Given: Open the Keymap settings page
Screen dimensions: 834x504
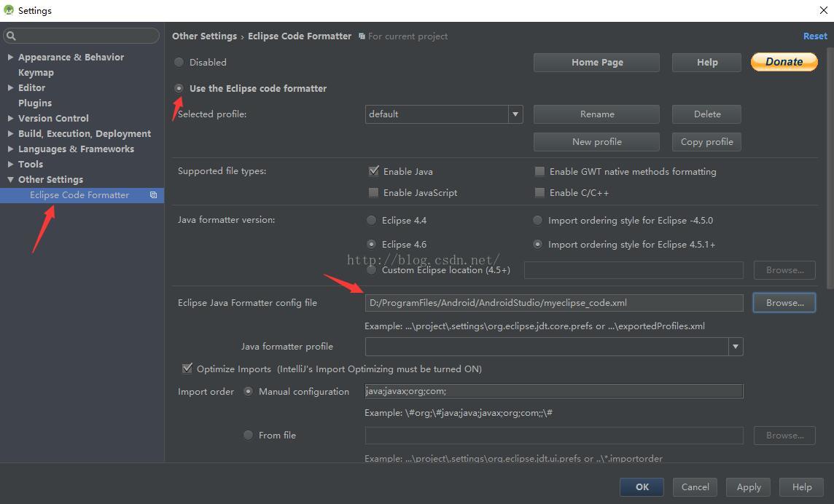Looking at the screenshot, I should (36, 73).
